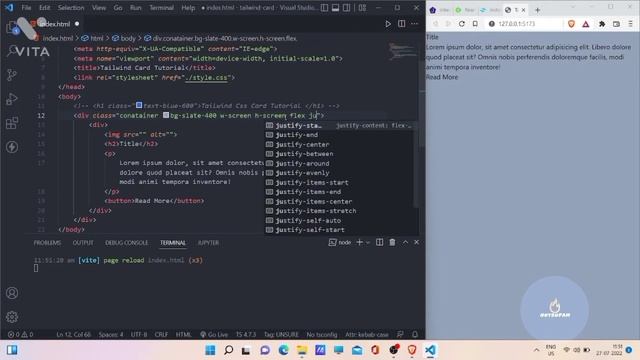Maximize terminal panel with chevron up
This screenshot has height=360, width=640.
(x=405, y=242)
